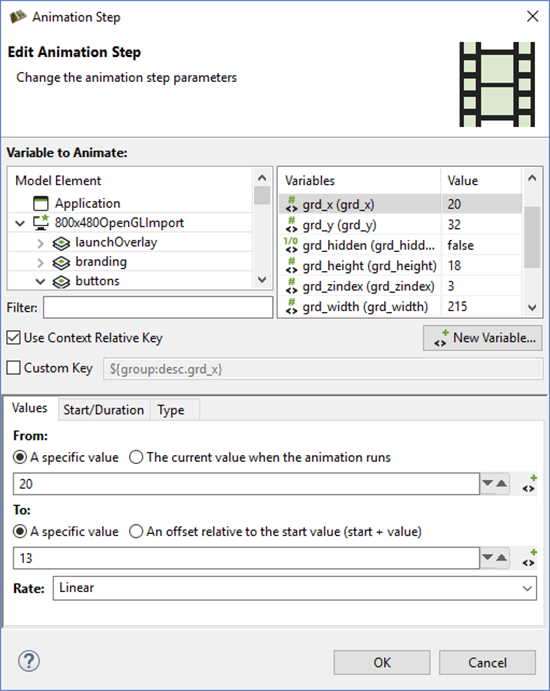Switch to the Values tab
The width and height of the screenshot is (550, 691).
click(x=30, y=408)
